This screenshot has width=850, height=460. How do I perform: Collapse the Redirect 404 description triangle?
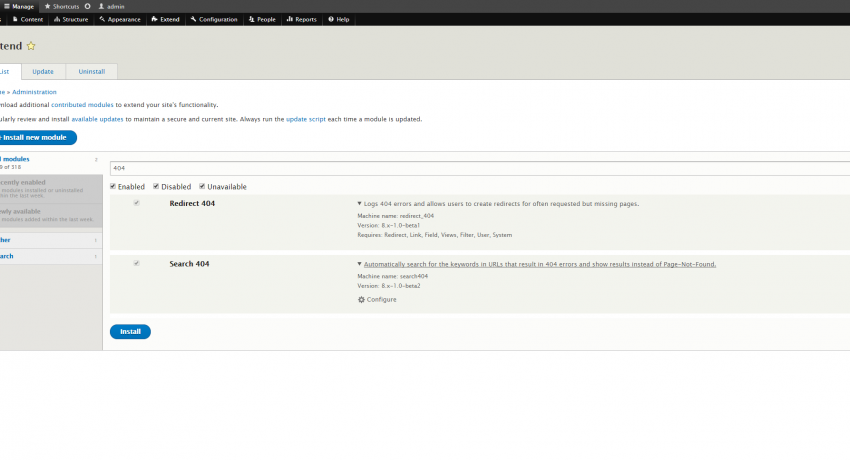coord(359,204)
